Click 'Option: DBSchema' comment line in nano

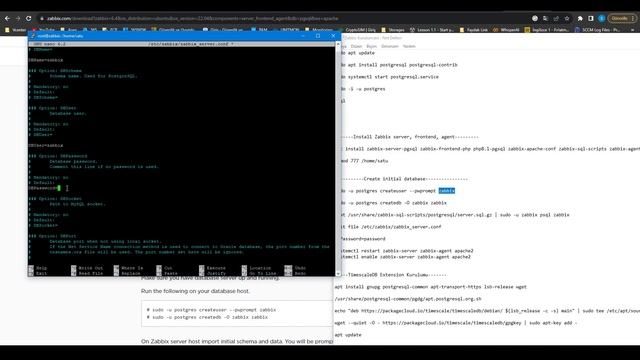point(55,71)
